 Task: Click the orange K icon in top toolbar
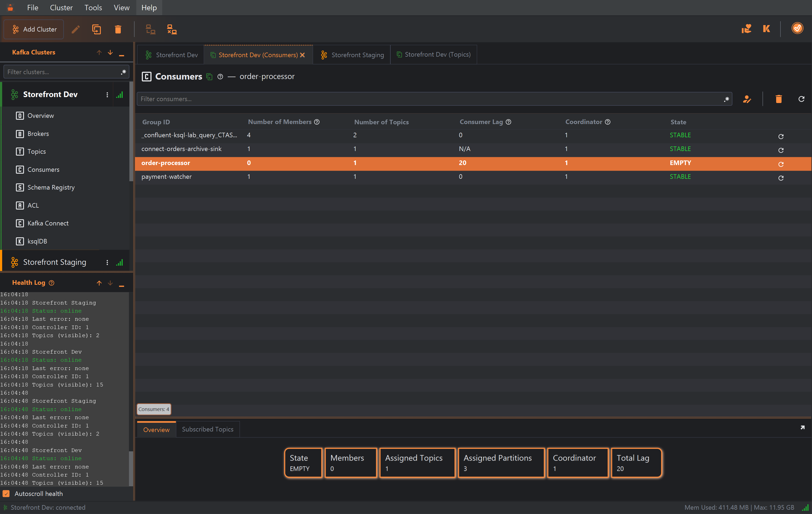point(766,29)
